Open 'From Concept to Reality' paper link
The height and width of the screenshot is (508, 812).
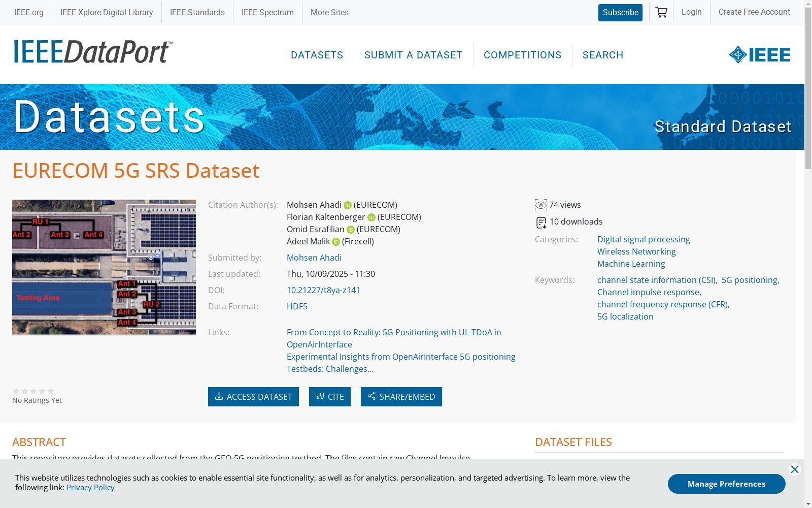pyautogui.click(x=394, y=338)
